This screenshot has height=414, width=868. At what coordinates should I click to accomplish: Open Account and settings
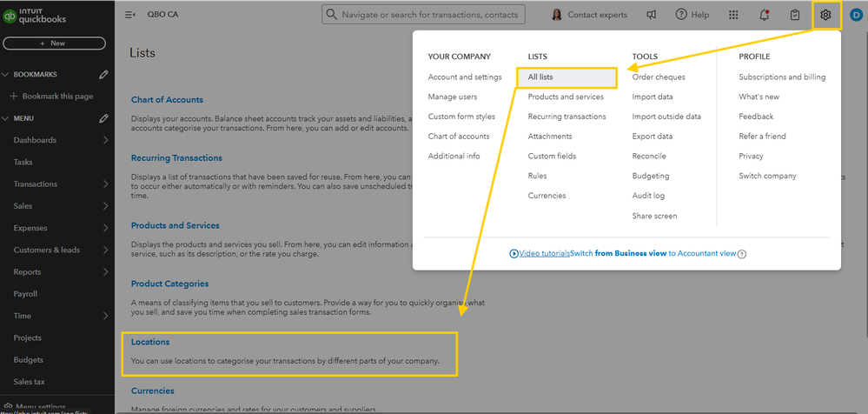tap(465, 77)
